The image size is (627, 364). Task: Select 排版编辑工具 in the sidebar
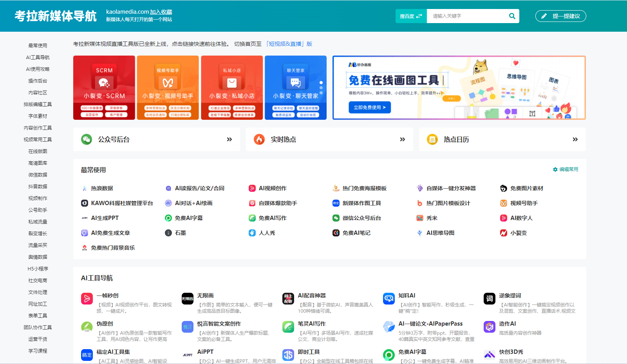(x=38, y=104)
